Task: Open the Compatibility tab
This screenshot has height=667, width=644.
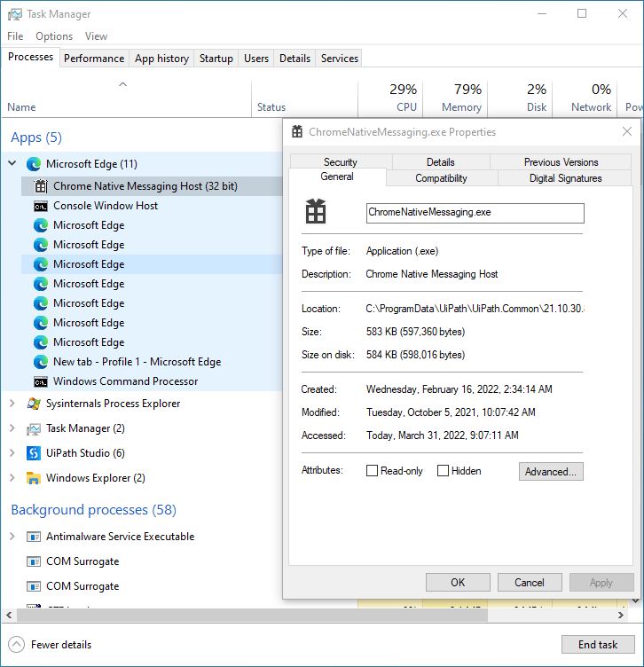Action: tap(441, 178)
